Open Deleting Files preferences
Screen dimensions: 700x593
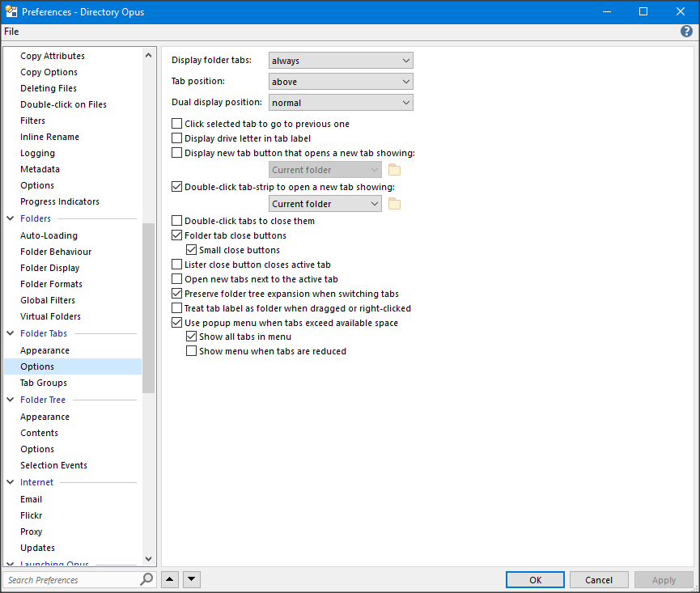[49, 88]
